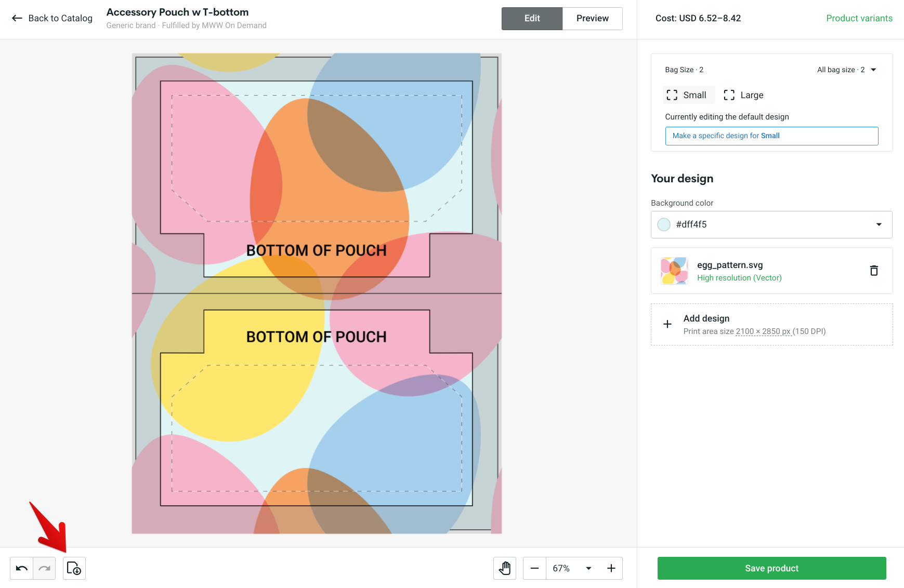The width and height of the screenshot is (904, 588).
Task: Click the Cost: USD 6.52–8.42 text
Action: [698, 18]
